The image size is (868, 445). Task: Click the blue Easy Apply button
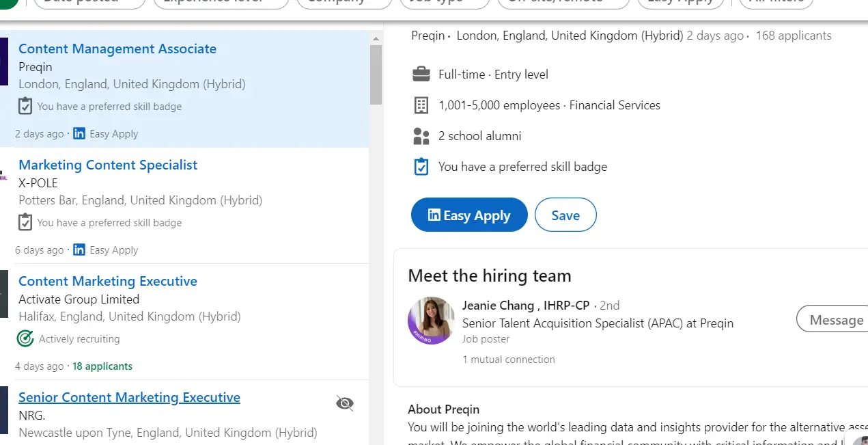pos(469,215)
